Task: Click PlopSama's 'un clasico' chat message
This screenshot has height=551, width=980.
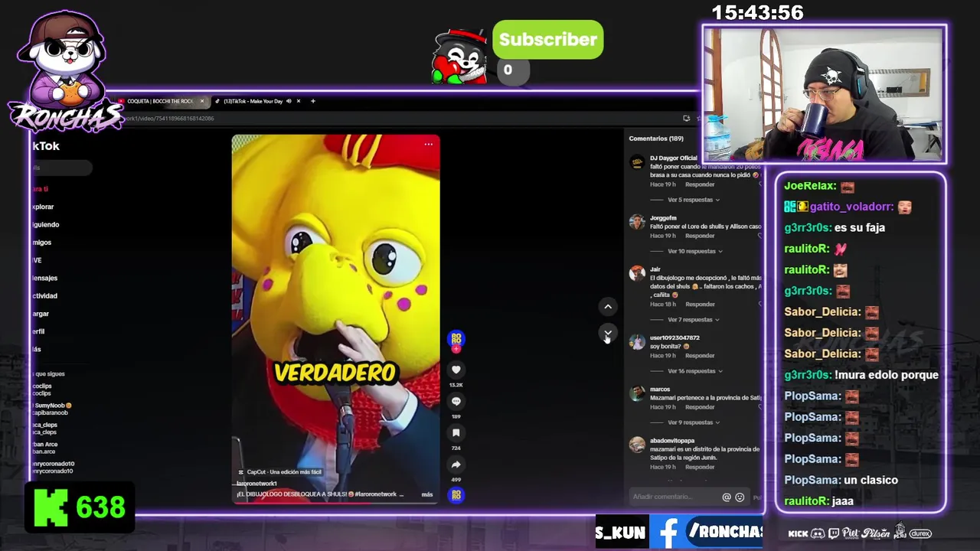Action: [x=841, y=480]
